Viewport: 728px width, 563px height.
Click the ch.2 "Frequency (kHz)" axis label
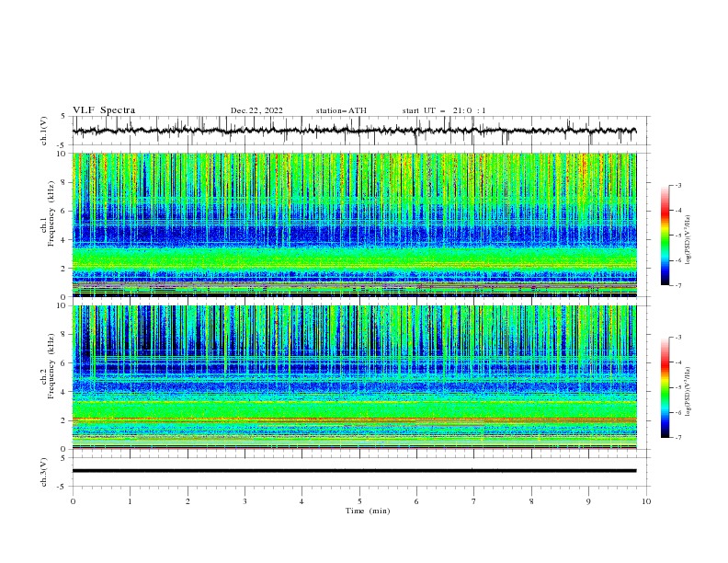point(51,366)
